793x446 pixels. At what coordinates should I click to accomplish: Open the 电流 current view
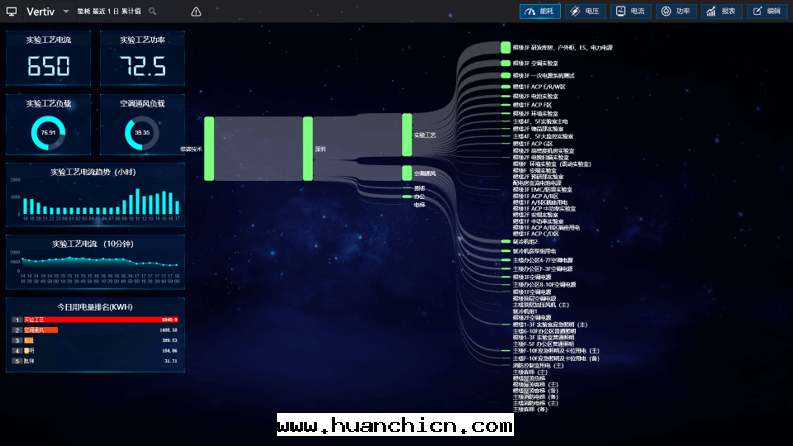pyautogui.click(x=630, y=11)
